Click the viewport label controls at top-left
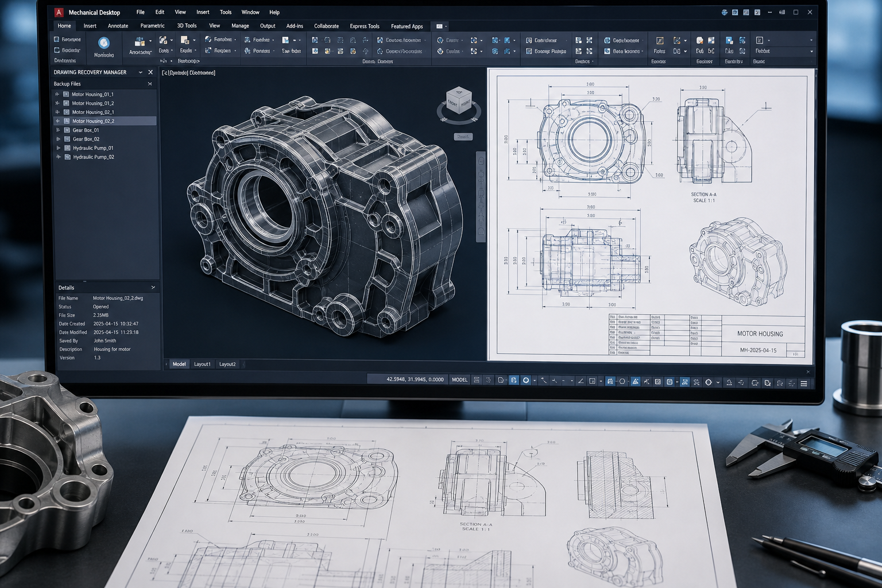This screenshot has height=588, width=882. click(188, 73)
